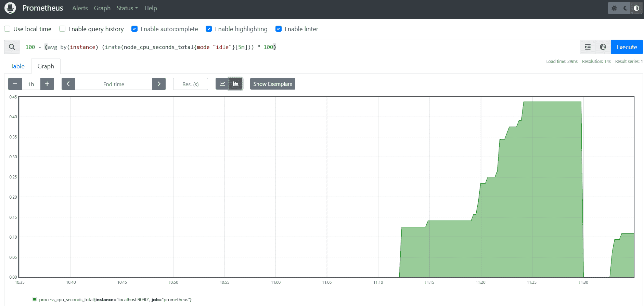The width and height of the screenshot is (644, 306).
Task: Show unstacked line graph
Action: (x=222, y=84)
